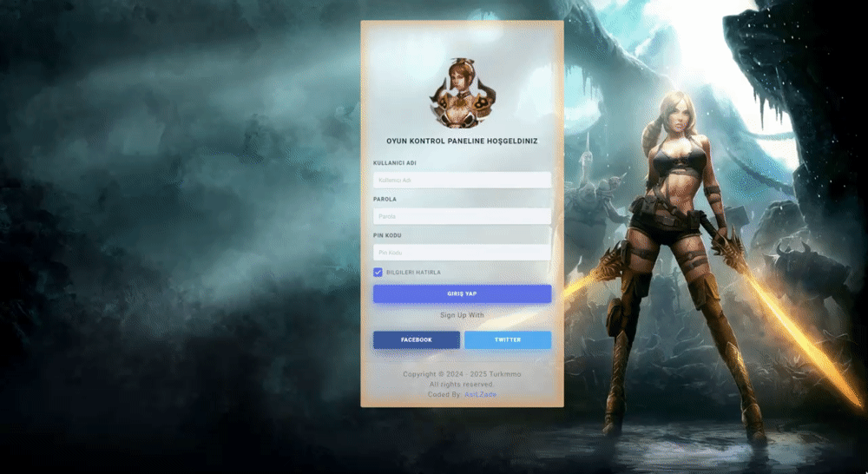The width and height of the screenshot is (868, 474).
Task: Click the Pin Kodu field label
Action: 387,235
